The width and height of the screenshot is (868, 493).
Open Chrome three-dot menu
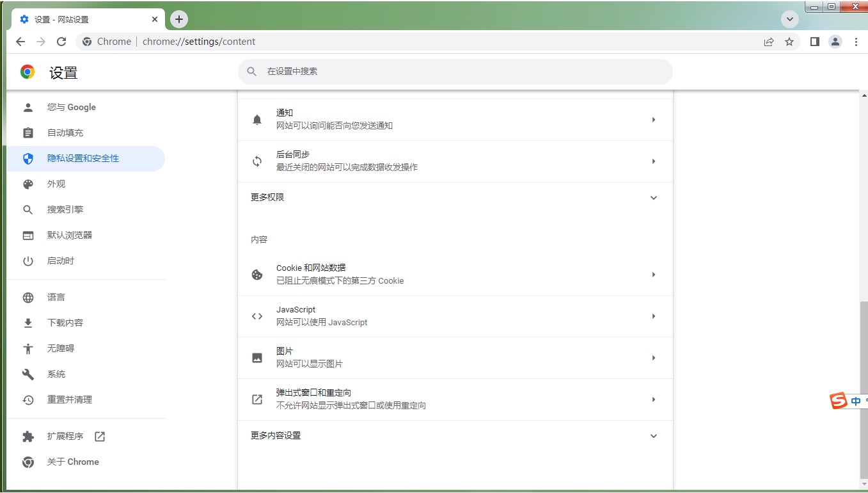(856, 42)
